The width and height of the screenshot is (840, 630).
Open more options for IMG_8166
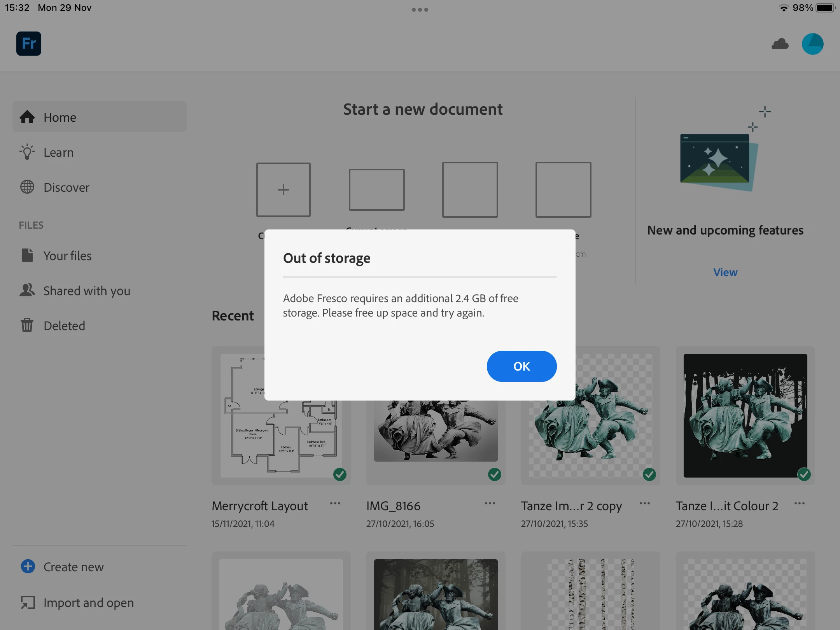(x=490, y=503)
